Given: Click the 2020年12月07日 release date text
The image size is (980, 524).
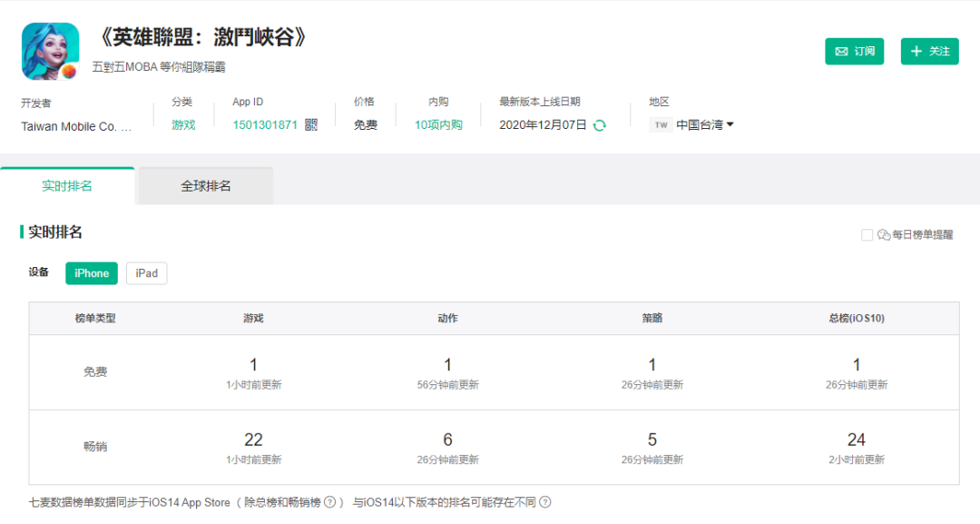Looking at the screenshot, I should pyautogui.click(x=543, y=125).
